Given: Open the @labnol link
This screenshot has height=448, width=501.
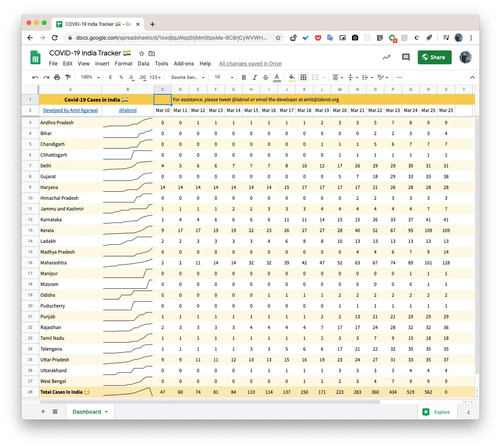Looking at the screenshot, I should (128, 110).
